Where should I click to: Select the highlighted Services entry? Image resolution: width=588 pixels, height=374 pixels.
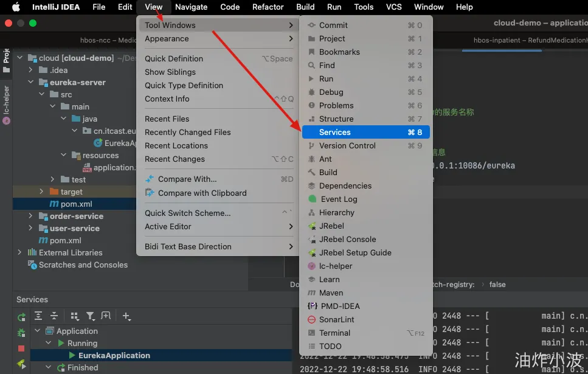(x=365, y=132)
